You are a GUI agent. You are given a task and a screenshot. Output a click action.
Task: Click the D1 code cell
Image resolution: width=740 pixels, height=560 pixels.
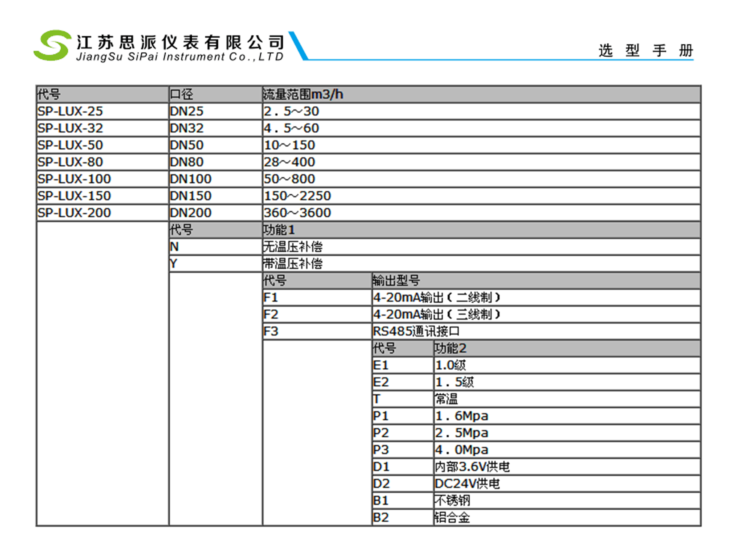(403, 467)
